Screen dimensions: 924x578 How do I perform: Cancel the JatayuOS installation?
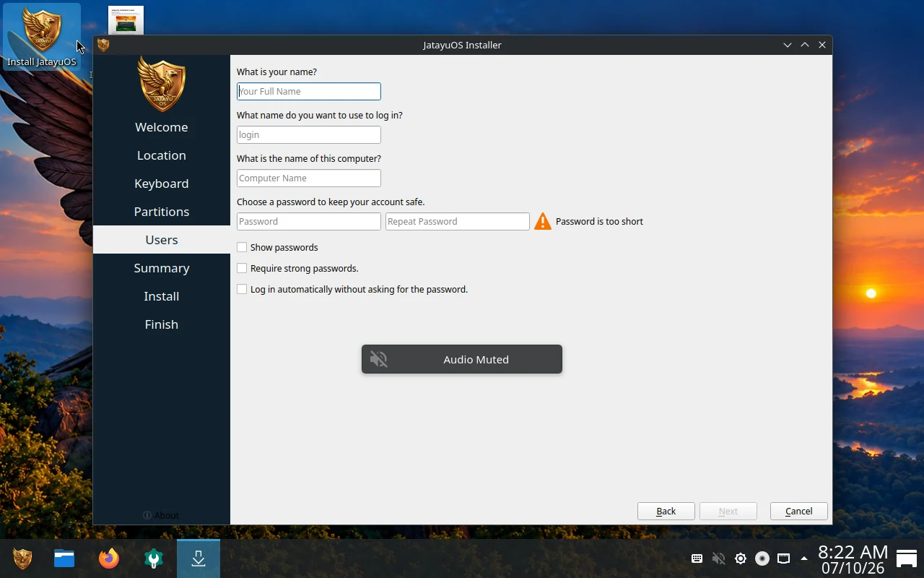799,511
